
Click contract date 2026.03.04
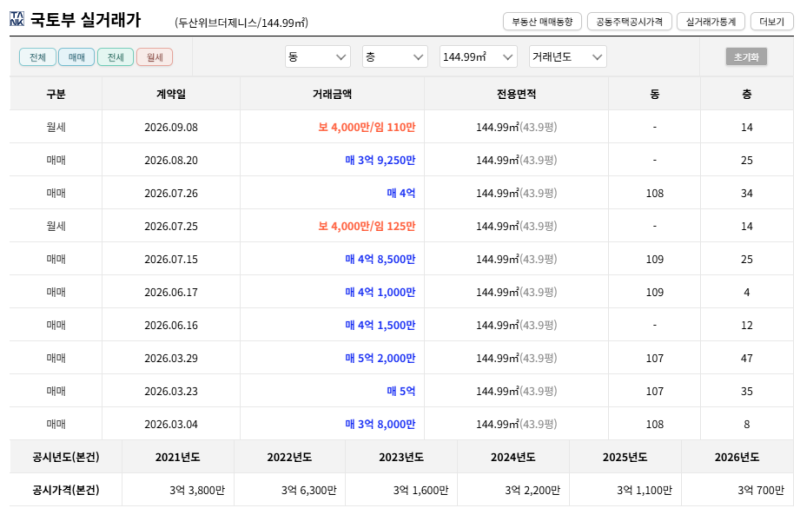coord(171,424)
